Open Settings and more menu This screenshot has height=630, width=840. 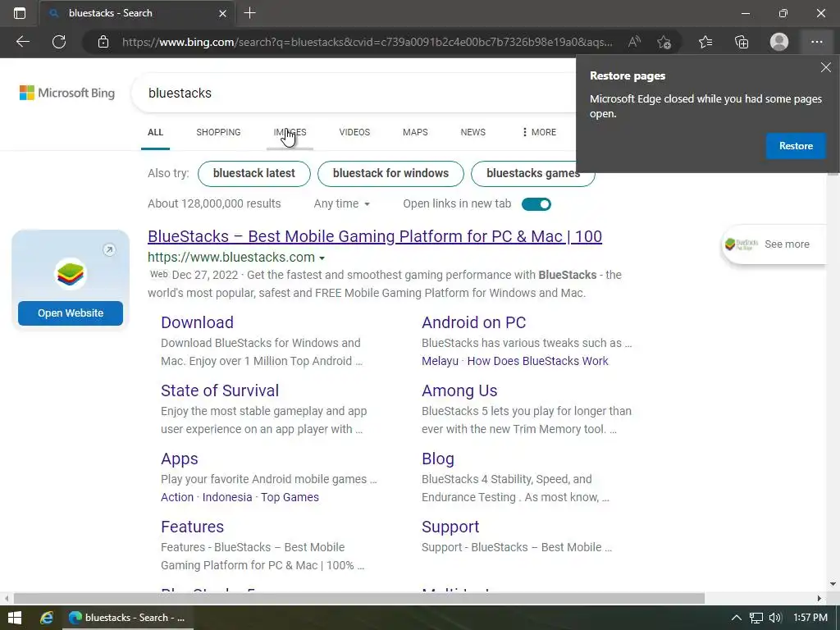coord(816,42)
